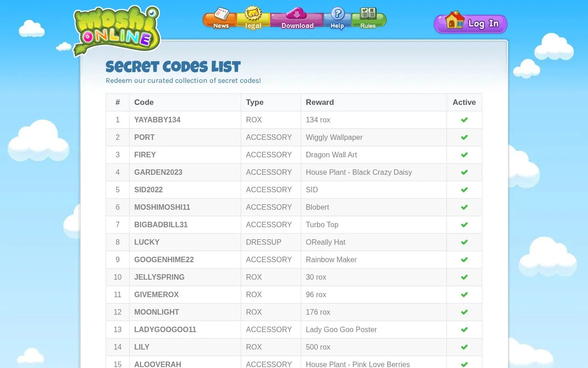Click the green checkmark in the JELLYSPRING row

[x=464, y=277]
